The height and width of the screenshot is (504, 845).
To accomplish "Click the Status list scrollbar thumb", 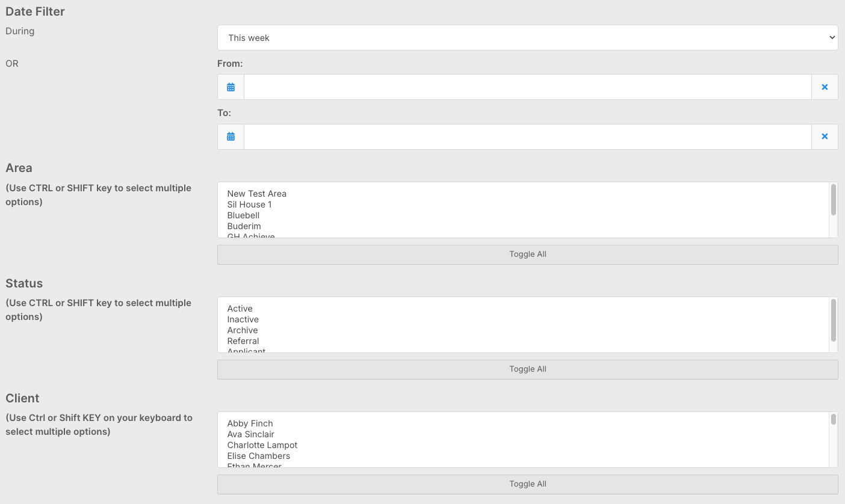I will [x=834, y=320].
